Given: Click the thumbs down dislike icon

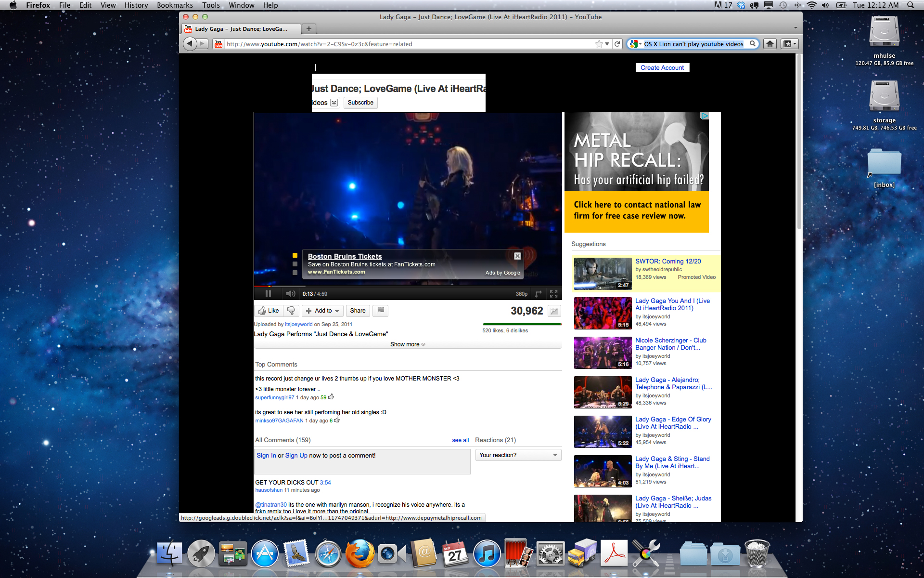Looking at the screenshot, I should click(291, 311).
